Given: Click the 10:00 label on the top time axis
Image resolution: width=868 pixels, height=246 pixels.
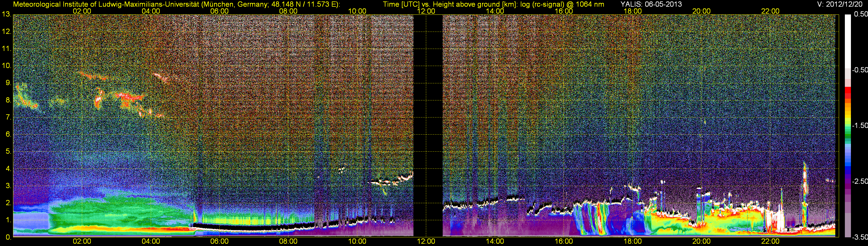Looking at the screenshot, I should pyautogui.click(x=357, y=11).
